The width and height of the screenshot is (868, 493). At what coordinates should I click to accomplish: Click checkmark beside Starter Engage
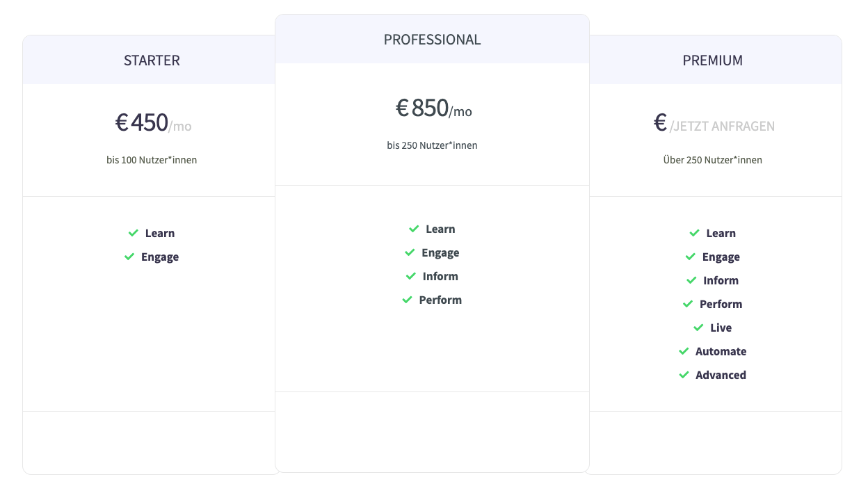(x=129, y=257)
